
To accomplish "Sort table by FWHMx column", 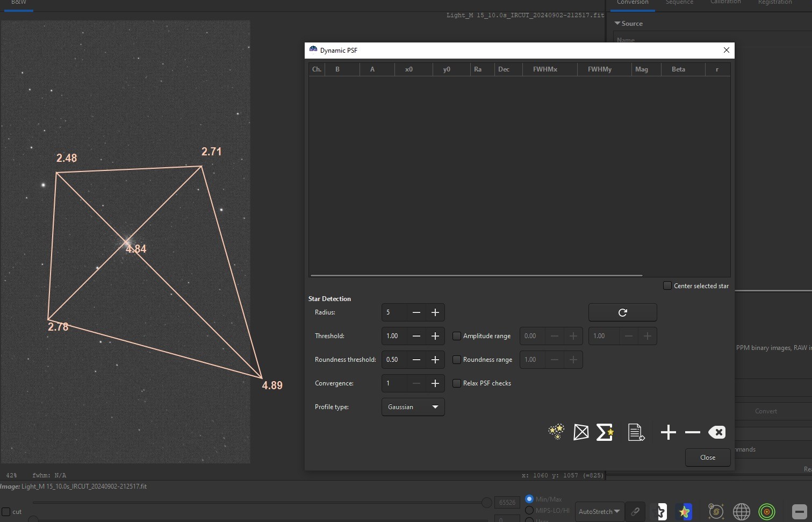I will [x=549, y=69].
